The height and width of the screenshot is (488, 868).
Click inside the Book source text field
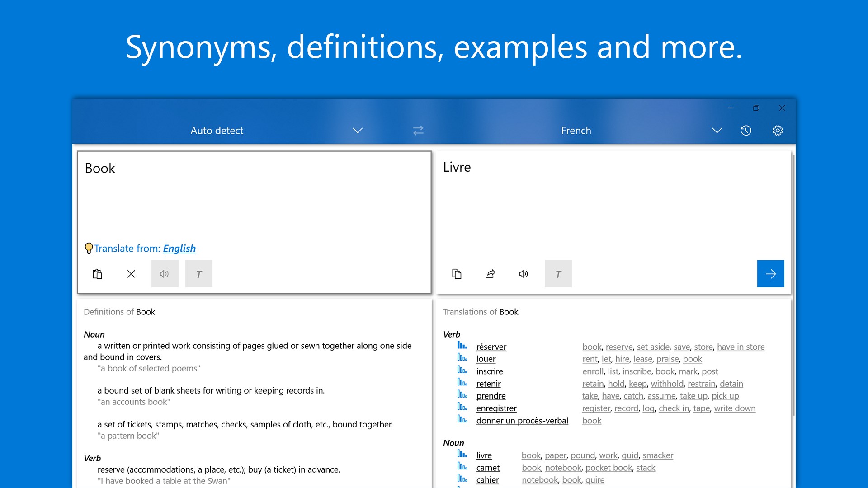pos(253,203)
